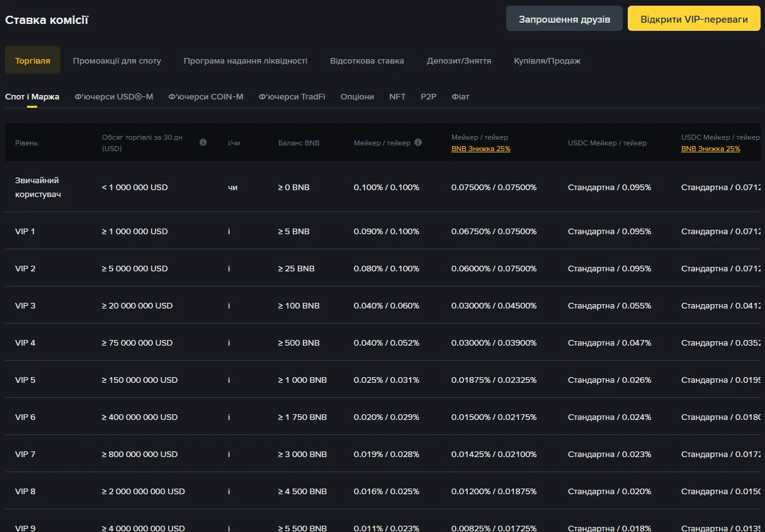This screenshot has width=765, height=532.
Task: Click '≥ 1 000 000 USD' volume cell
Action: coord(135,231)
